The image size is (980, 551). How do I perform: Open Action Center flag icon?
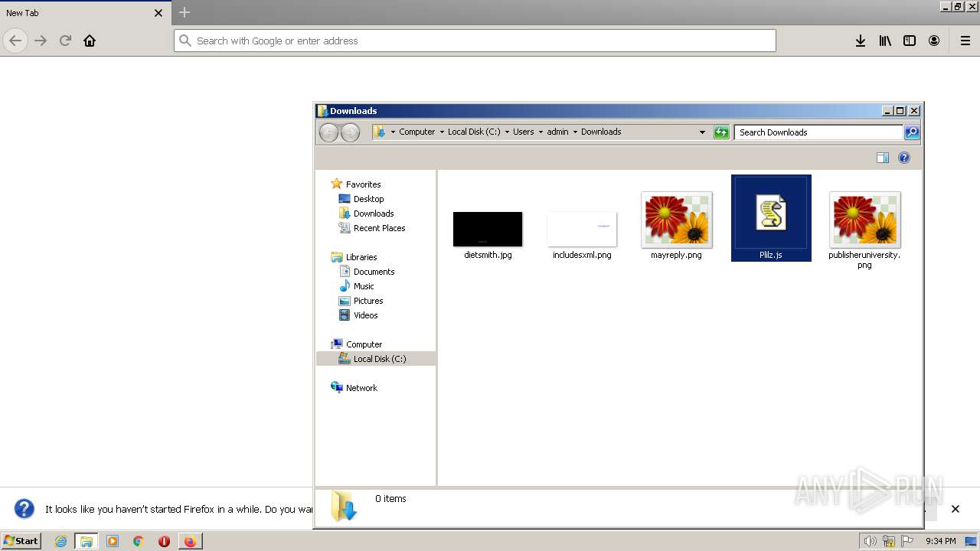(x=907, y=541)
